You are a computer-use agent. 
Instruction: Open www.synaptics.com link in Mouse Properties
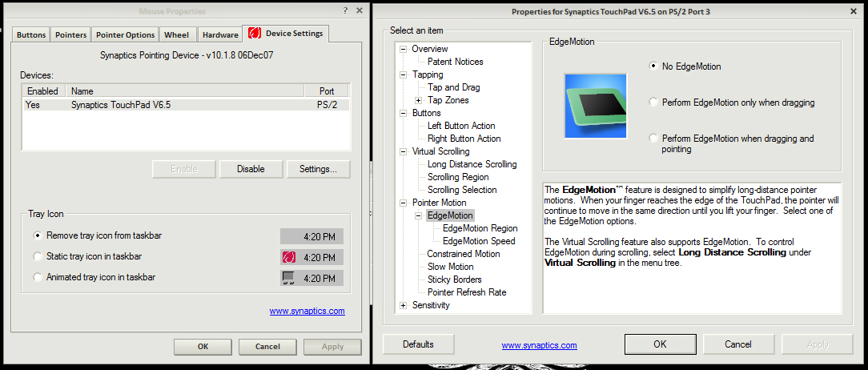307,312
